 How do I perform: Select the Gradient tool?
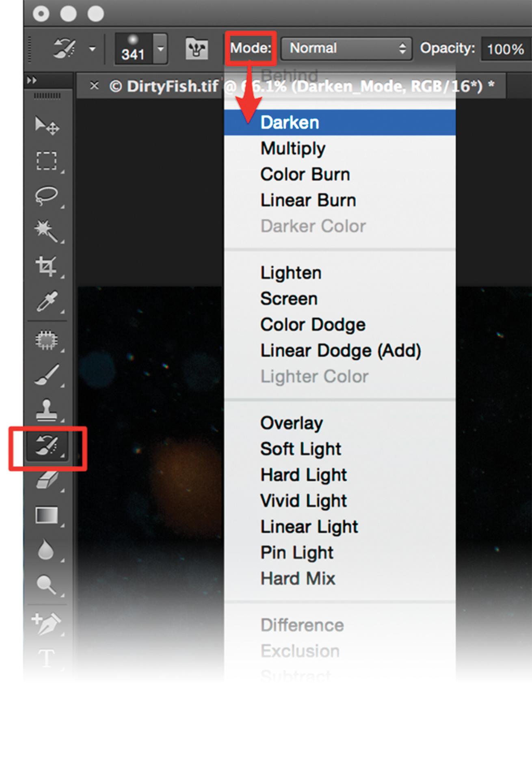pyautogui.click(x=46, y=516)
